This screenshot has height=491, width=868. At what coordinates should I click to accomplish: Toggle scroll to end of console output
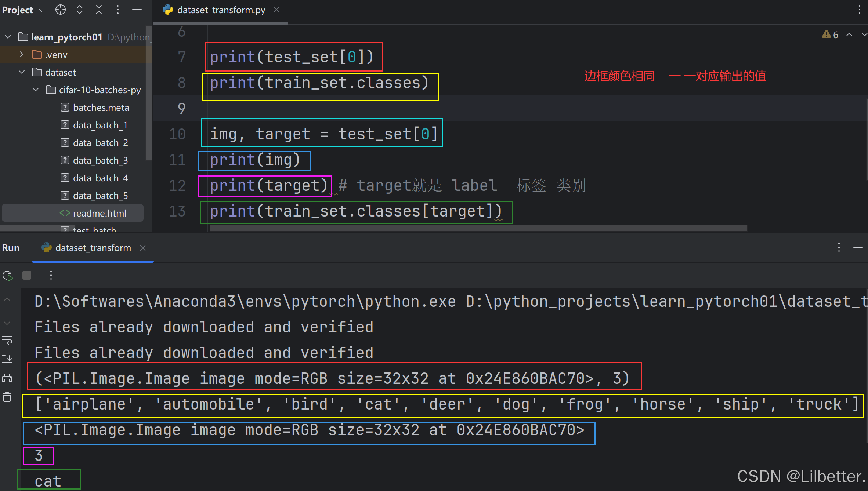tap(7, 359)
